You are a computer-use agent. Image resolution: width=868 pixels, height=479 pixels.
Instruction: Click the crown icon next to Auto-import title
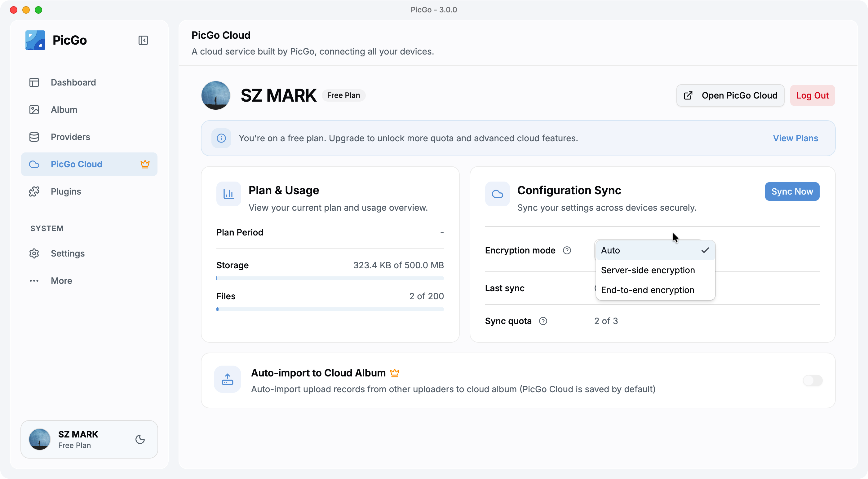click(395, 373)
